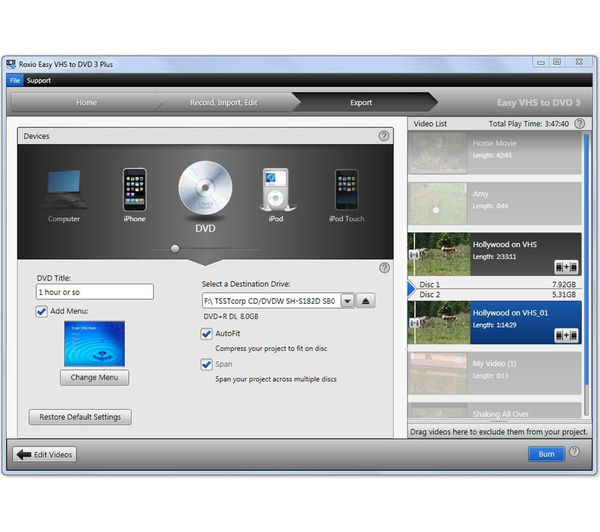
Task: Open help next to Total Play Time
Action: tap(580, 123)
